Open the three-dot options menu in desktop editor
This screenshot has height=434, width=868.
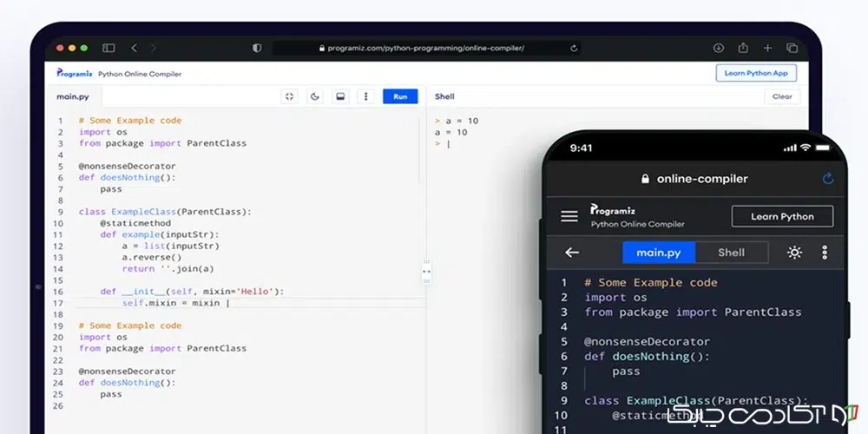click(x=365, y=96)
